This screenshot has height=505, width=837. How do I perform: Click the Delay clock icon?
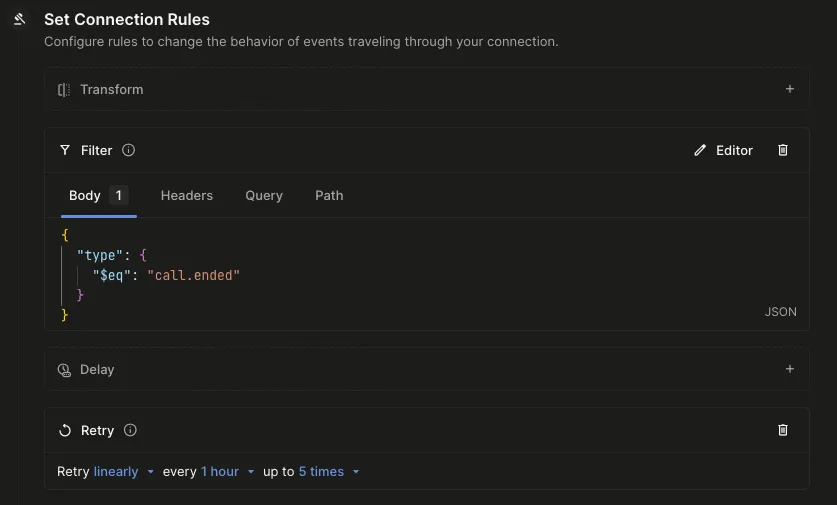(x=64, y=370)
